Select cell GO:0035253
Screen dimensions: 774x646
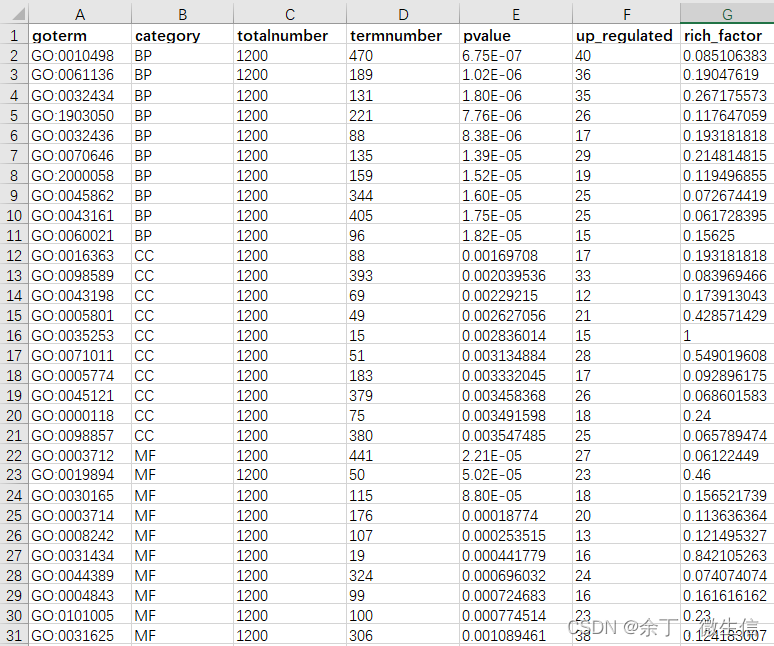point(80,335)
